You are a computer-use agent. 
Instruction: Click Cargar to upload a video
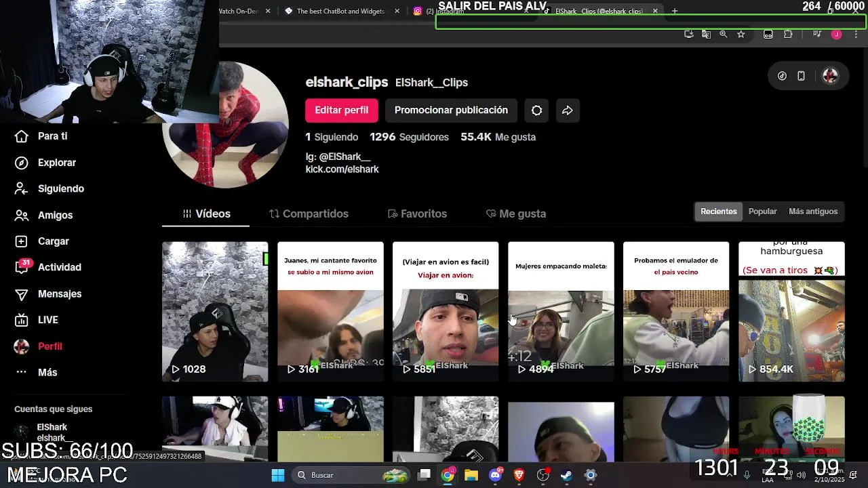click(x=42, y=241)
